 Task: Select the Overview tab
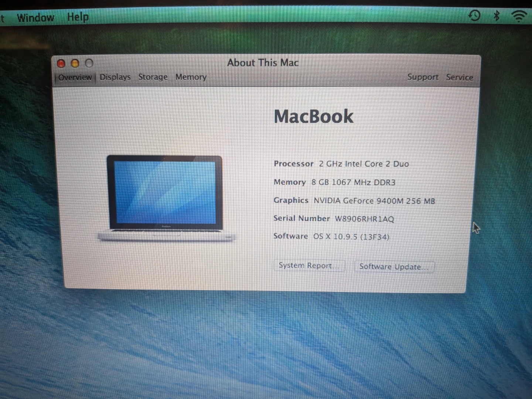tap(75, 77)
